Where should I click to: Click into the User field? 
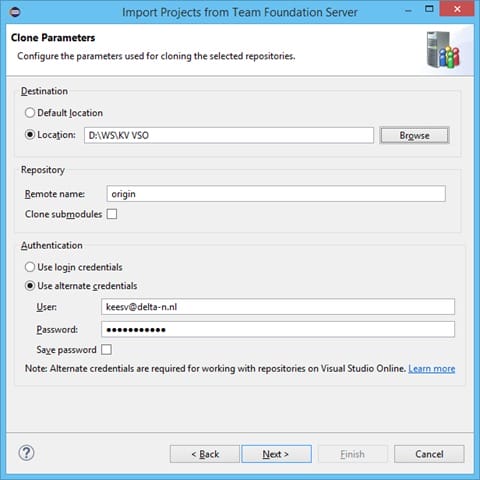278,307
